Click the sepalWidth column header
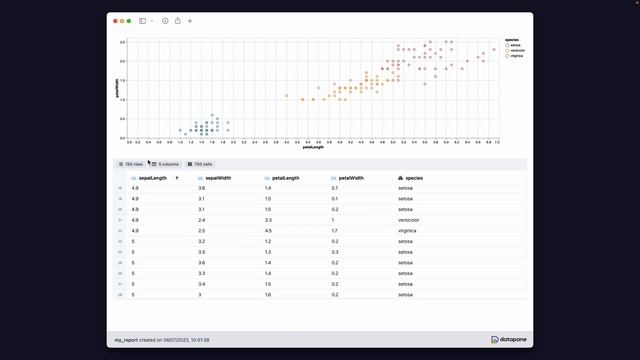The width and height of the screenshot is (640, 360). 218,178
